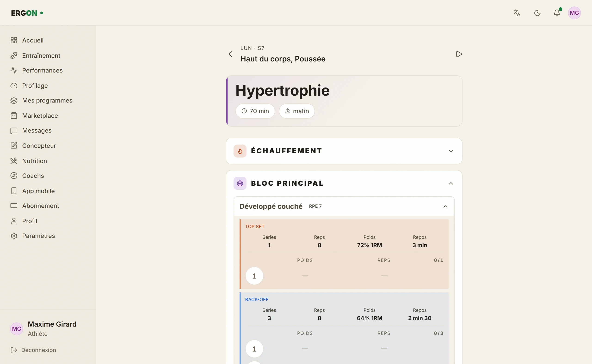The height and width of the screenshot is (364, 592).
Task: Open Marketplace from the sidebar
Action: [48, 115]
